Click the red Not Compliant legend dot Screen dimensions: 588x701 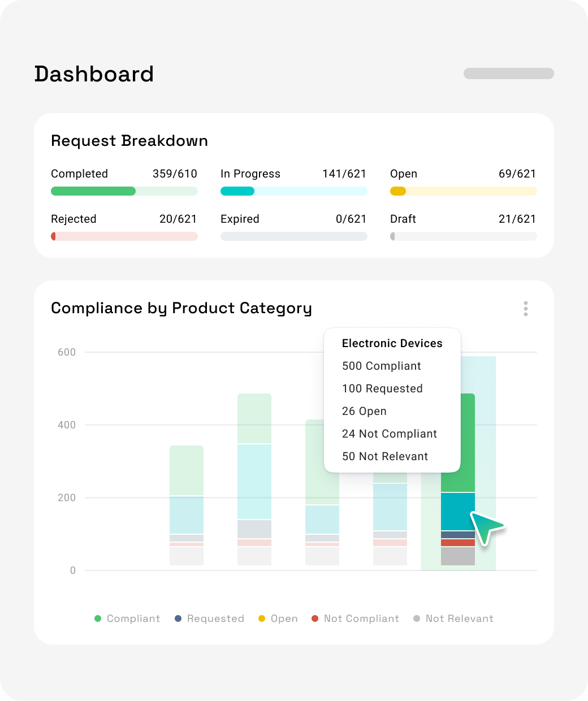click(315, 618)
